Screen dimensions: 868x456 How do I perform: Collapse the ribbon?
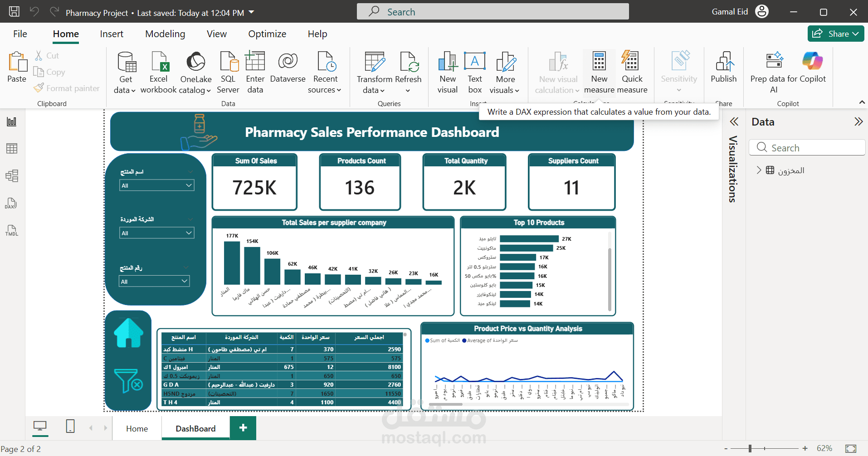tap(862, 103)
